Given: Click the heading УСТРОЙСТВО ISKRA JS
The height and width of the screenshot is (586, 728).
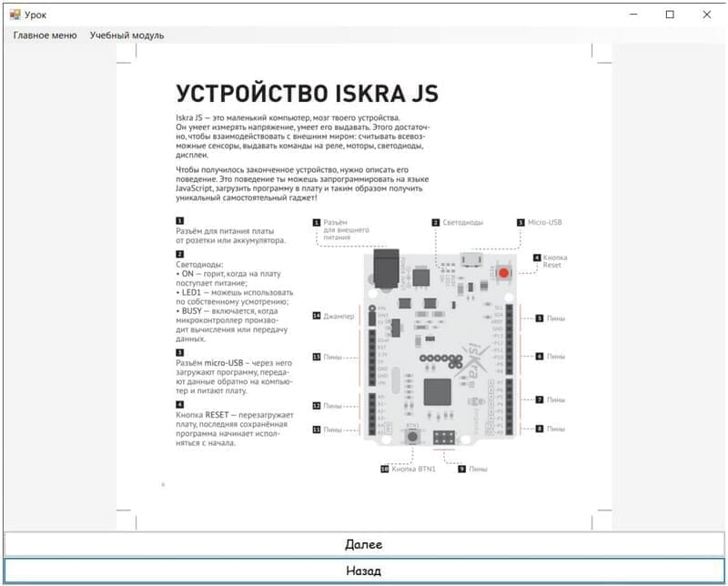Looking at the screenshot, I should click(x=307, y=94).
